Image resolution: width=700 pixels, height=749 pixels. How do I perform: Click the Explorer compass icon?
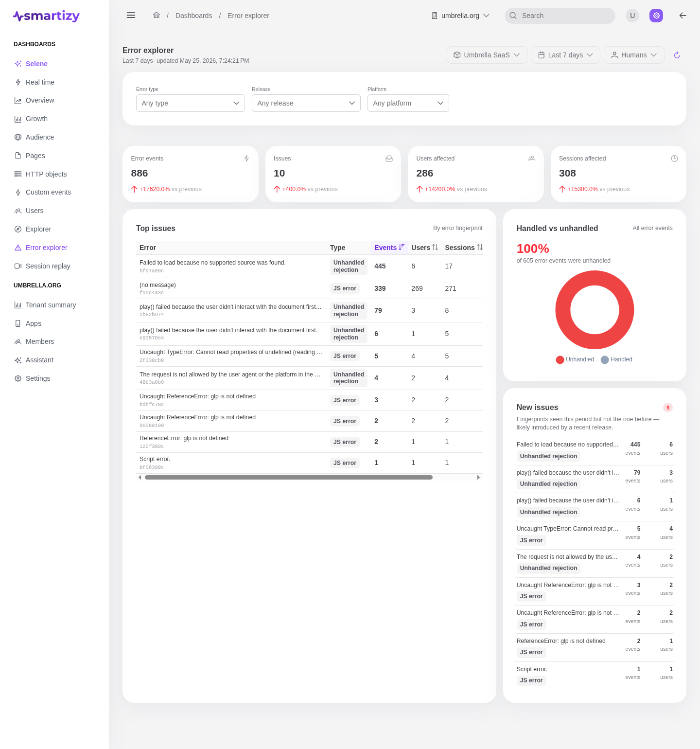[18, 229]
